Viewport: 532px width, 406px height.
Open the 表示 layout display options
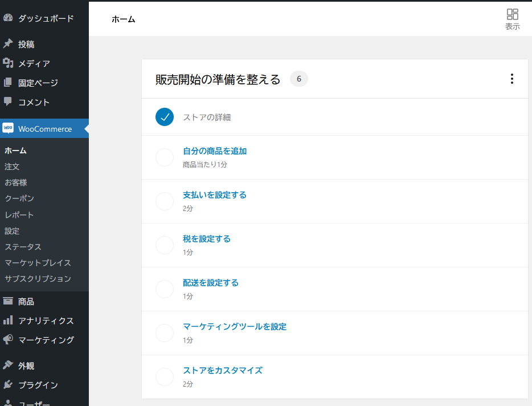point(512,19)
